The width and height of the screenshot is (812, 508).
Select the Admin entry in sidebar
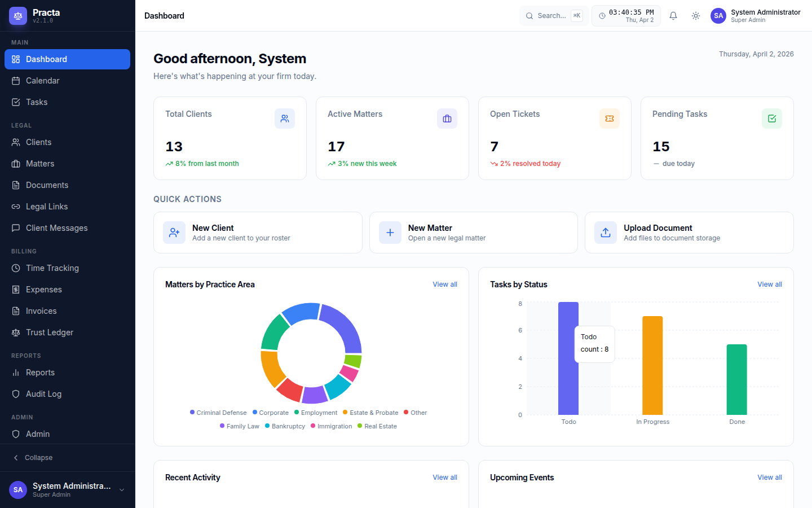point(38,434)
